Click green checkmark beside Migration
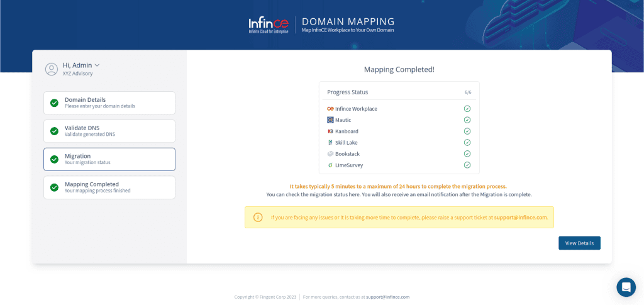644x305 pixels. click(54, 159)
